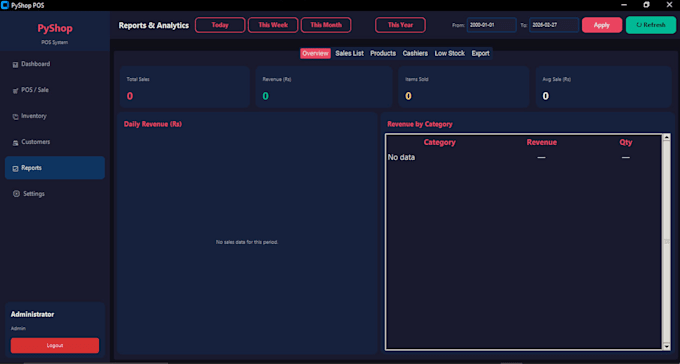Select the No data table row
680x364 pixels.
pyautogui.click(x=523, y=157)
